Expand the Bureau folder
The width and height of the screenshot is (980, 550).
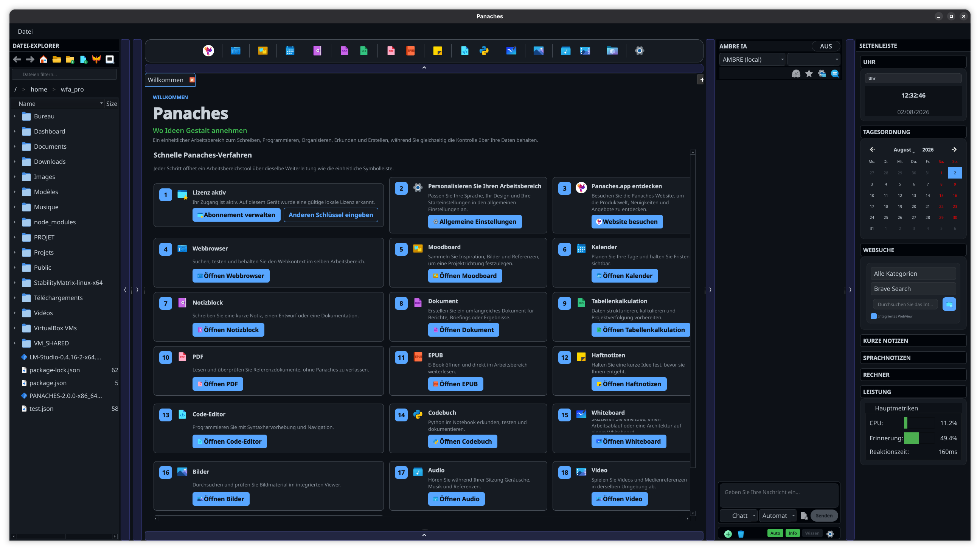[x=15, y=116]
